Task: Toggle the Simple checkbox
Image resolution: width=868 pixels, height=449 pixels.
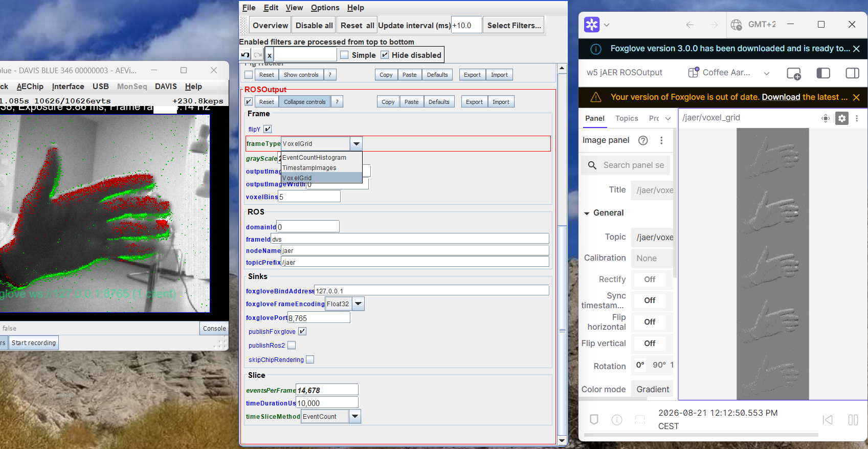Action: point(344,55)
